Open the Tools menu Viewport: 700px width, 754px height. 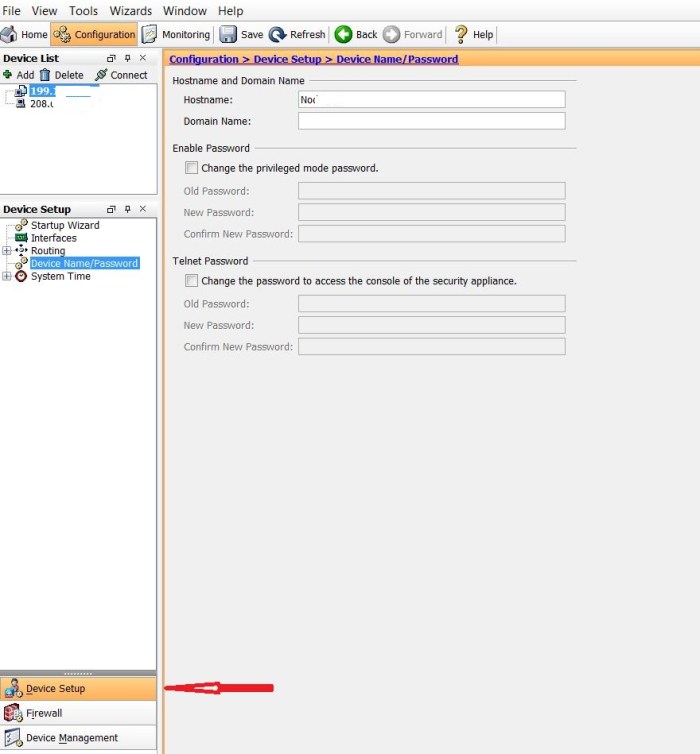83,11
